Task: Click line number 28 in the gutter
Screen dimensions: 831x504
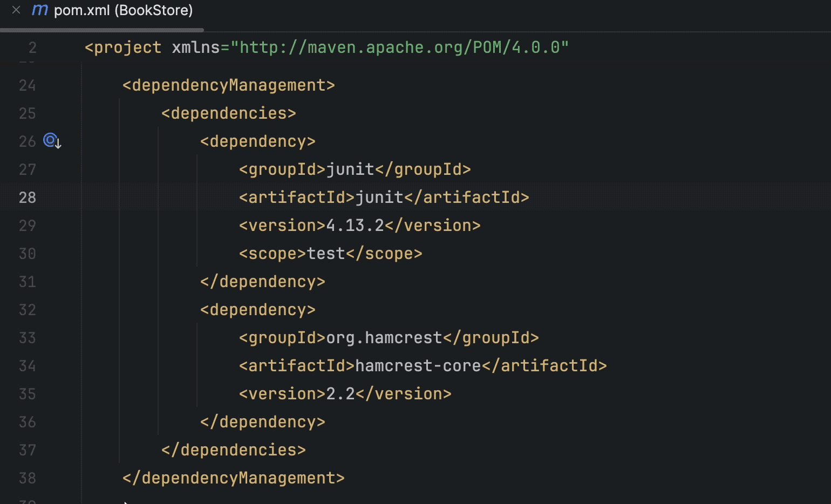Action: [27, 197]
